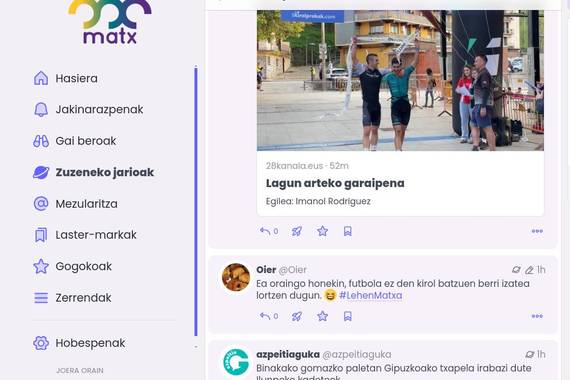Open Laster-markak bookmark icon
The image size is (570, 380).
point(41,235)
